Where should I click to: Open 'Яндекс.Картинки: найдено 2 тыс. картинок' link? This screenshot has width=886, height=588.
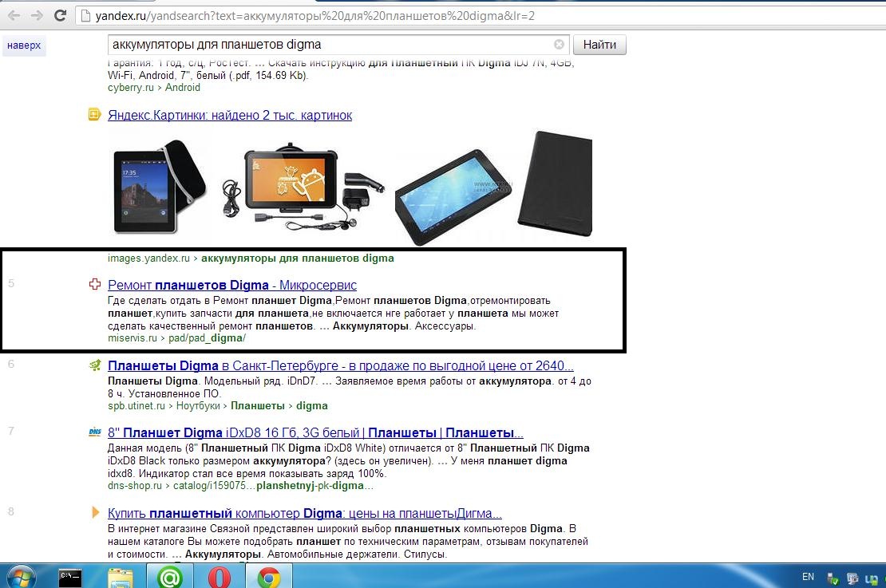point(230,115)
